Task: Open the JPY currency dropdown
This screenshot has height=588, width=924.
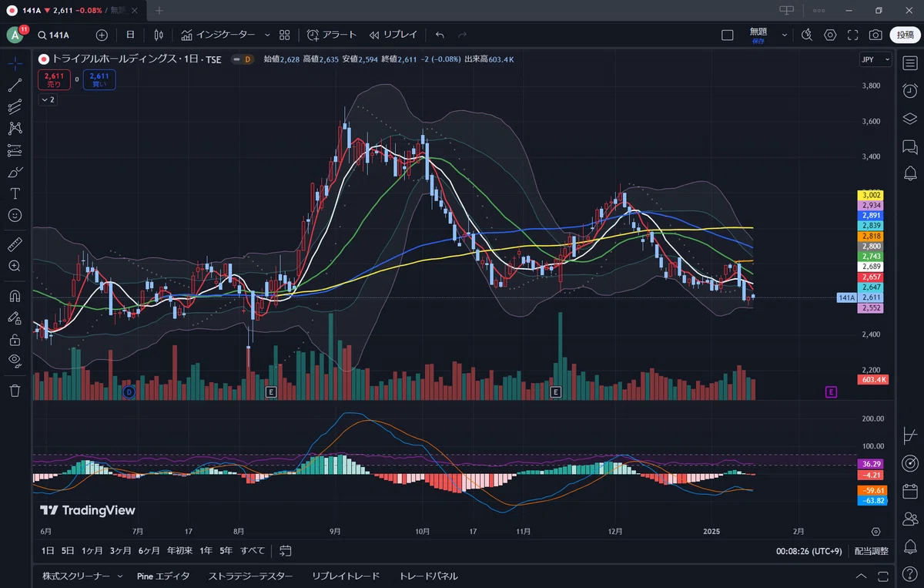Action: click(x=875, y=59)
